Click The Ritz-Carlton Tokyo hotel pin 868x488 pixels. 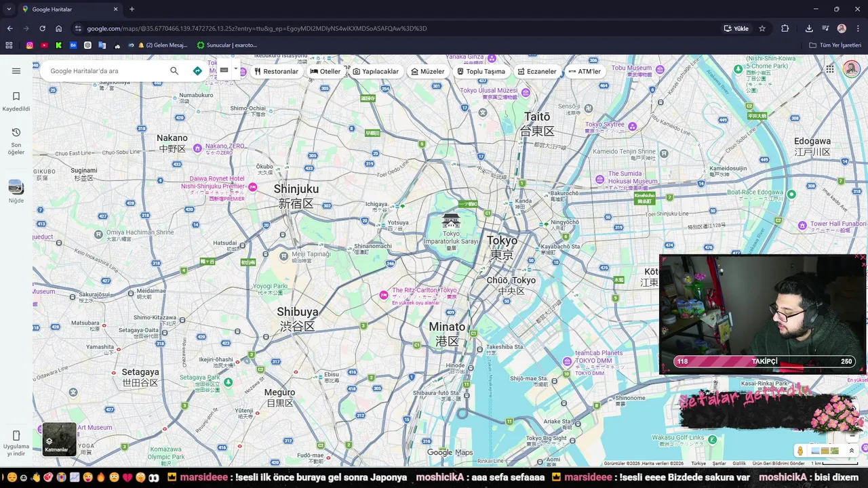tap(384, 294)
